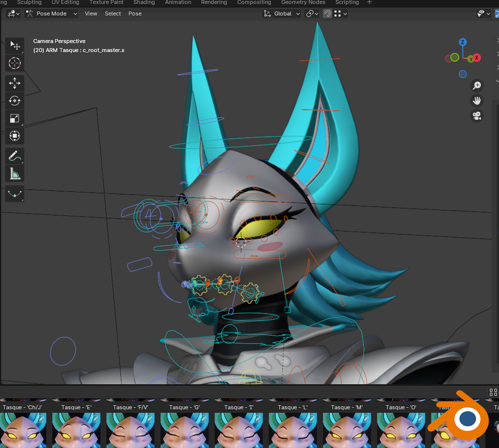Viewport: 499px width, 448px height.
Task: Select the Breakdowner pose tool
Action: click(14, 193)
